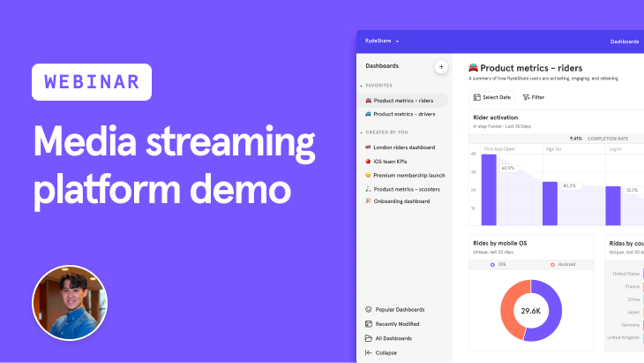Click the All Dashboards folder icon
This screenshot has height=363, width=644.
[369, 338]
